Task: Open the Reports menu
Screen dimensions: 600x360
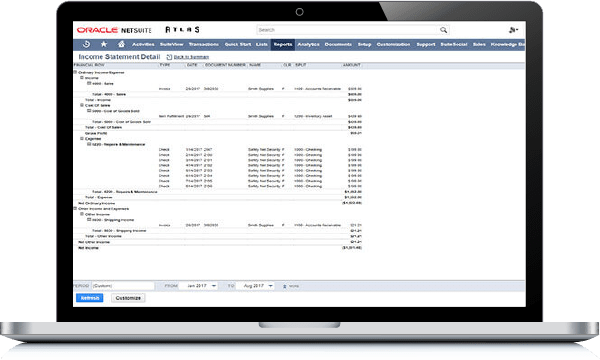Action: click(283, 44)
